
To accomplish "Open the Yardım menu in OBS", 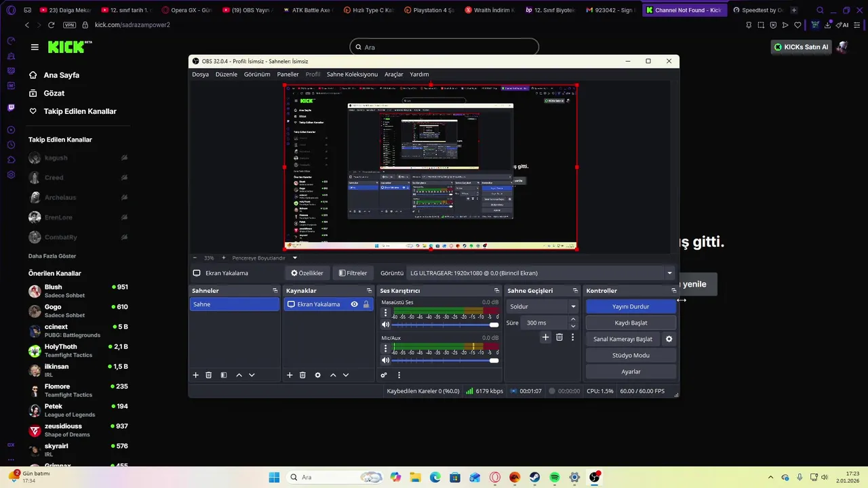I will pos(419,74).
